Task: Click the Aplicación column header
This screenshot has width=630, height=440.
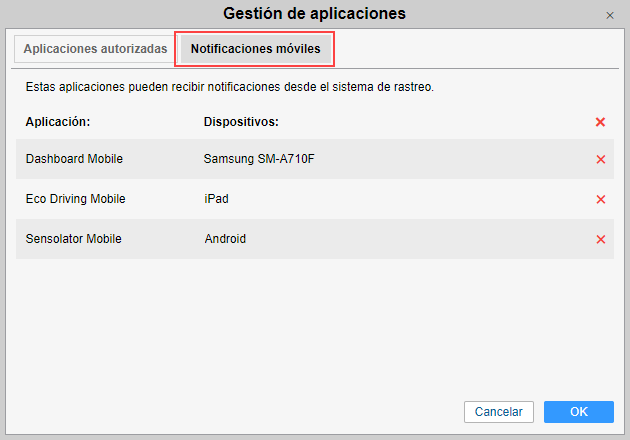Action: 58,122
